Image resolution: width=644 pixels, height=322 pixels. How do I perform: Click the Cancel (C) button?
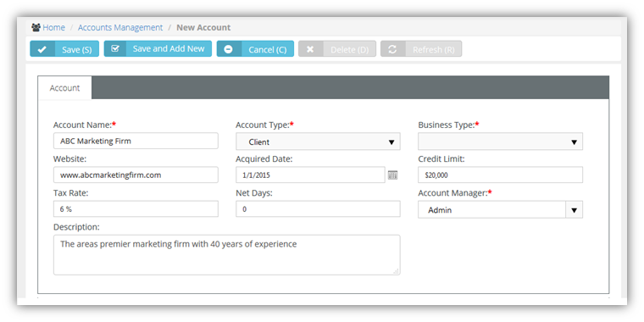click(255, 49)
